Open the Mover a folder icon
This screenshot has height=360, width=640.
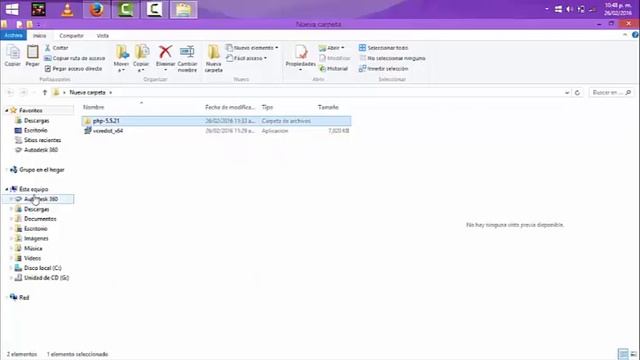121,58
